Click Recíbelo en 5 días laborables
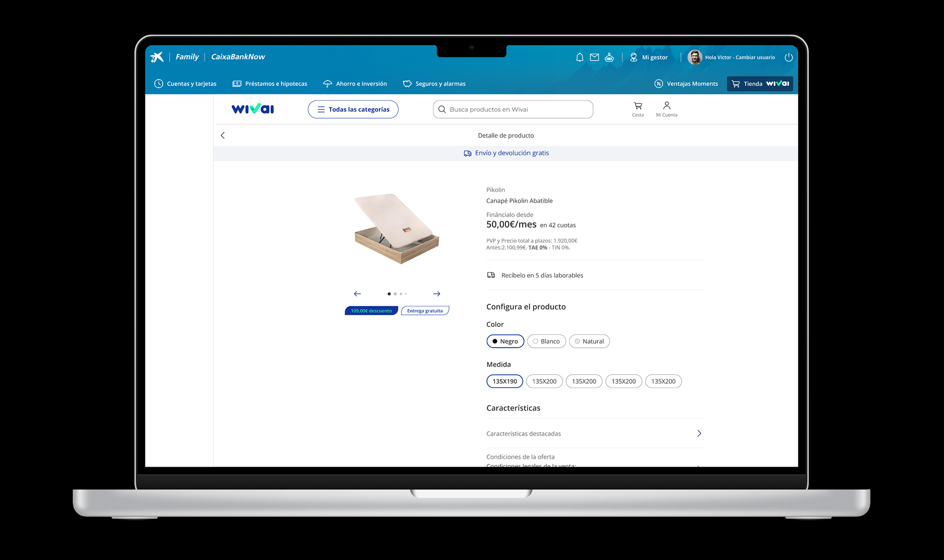 coord(542,276)
